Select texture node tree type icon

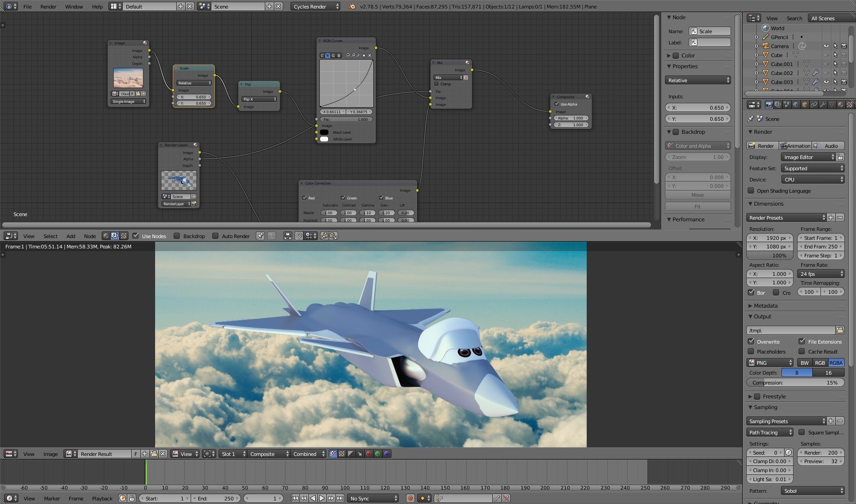[124, 236]
